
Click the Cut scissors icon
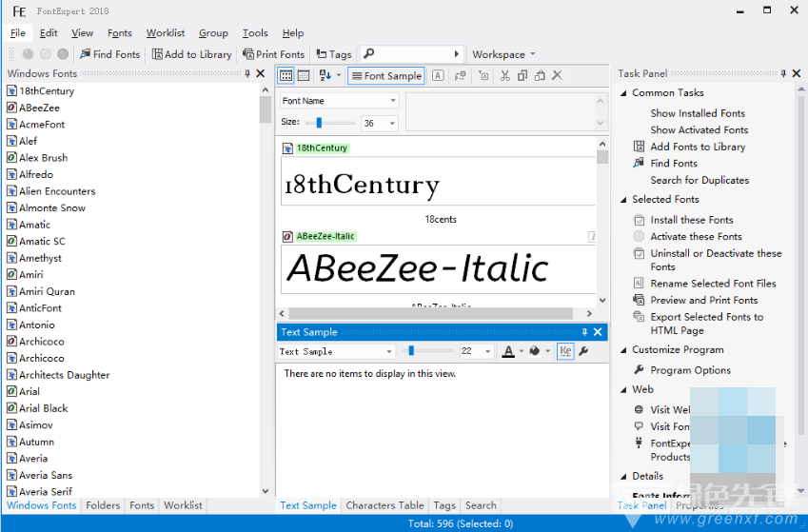(504, 76)
